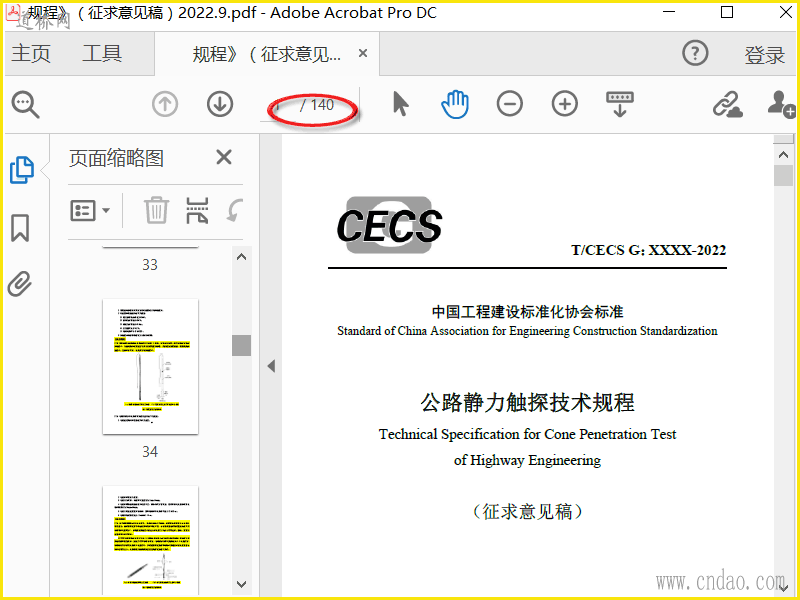This screenshot has height=600, width=800.
Task: Open the help question mark icon
Action: [695, 53]
